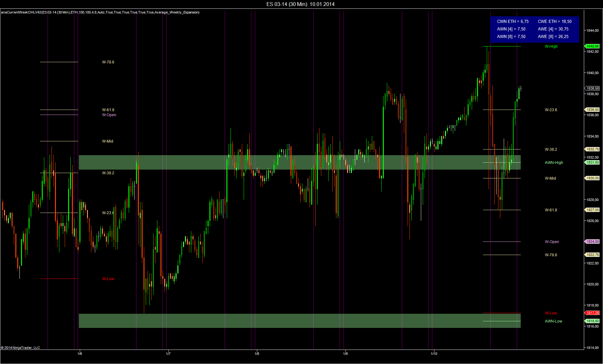The height and width of the screenshot is (364, 603).
Task: Click the 1/8 date label on time axis
Action: point(257,354)
